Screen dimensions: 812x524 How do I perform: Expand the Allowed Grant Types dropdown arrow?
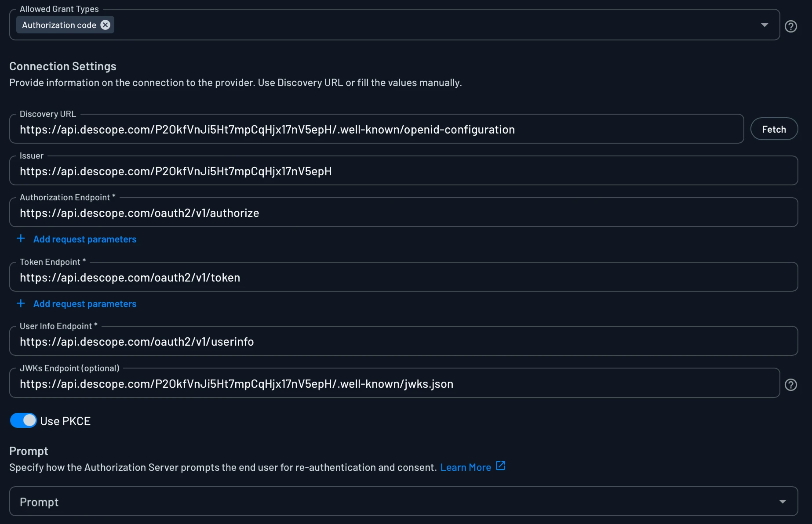click(x=765, y=25)
